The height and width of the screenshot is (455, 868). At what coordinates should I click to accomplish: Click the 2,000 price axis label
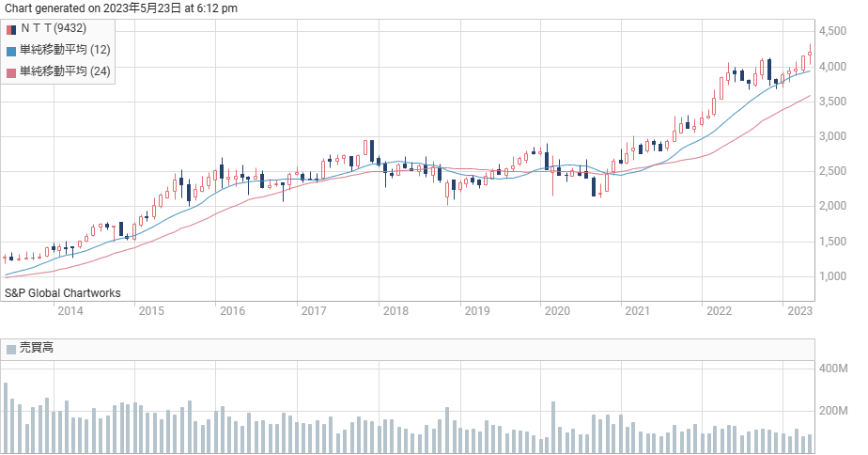(x=832, y=206)
